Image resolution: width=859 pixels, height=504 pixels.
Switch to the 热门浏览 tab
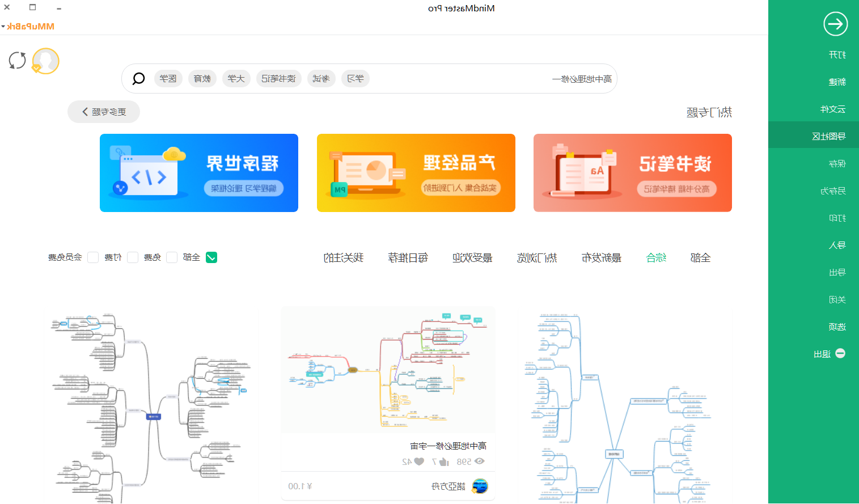[537, 258]
